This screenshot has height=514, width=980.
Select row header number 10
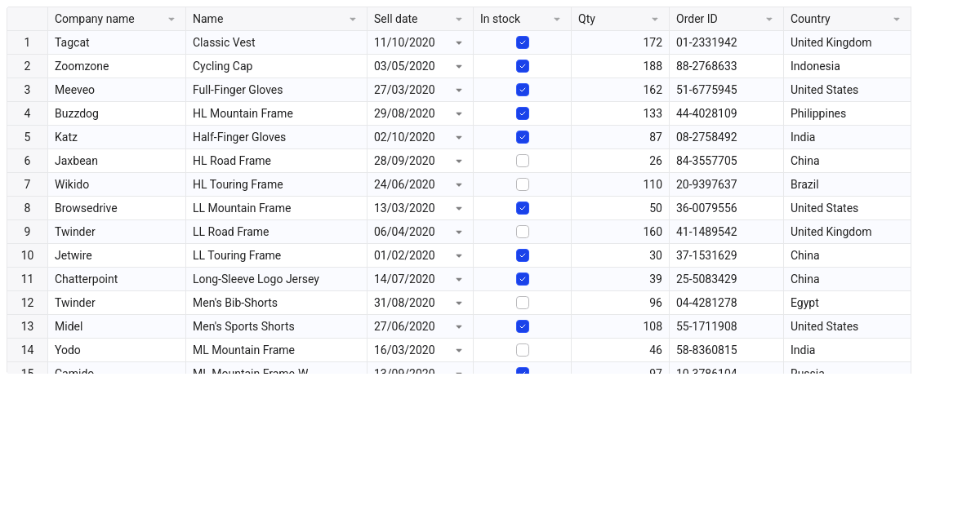[28, 255]
